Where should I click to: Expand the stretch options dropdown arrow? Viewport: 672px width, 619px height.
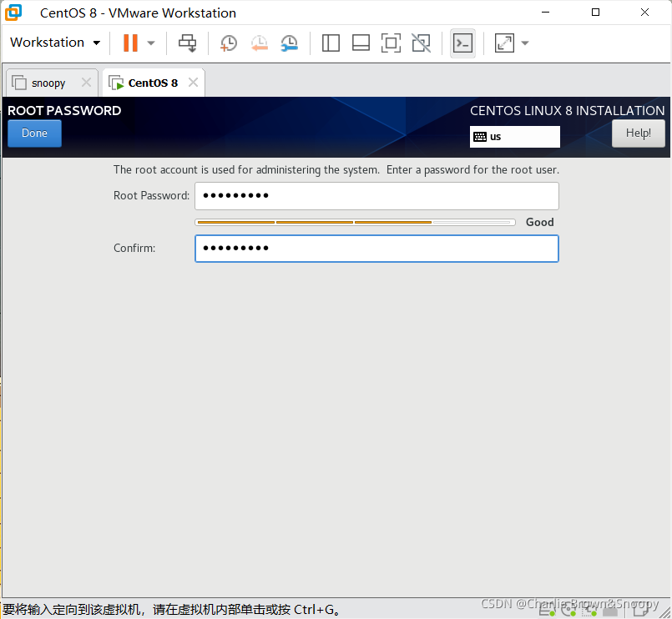tap(525, 43)
